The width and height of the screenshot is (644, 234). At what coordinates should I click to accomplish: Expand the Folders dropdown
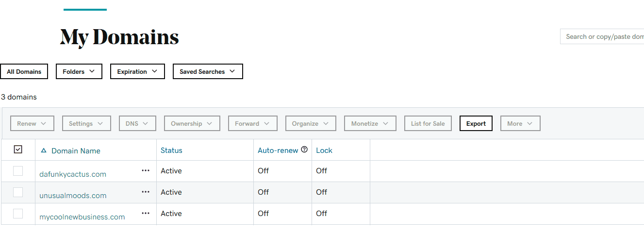[79, 71]
